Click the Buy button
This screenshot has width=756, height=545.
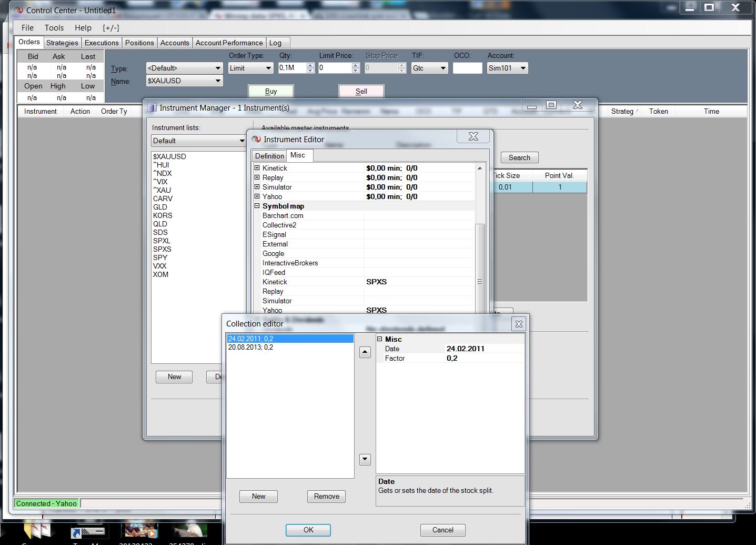point(271,91)
